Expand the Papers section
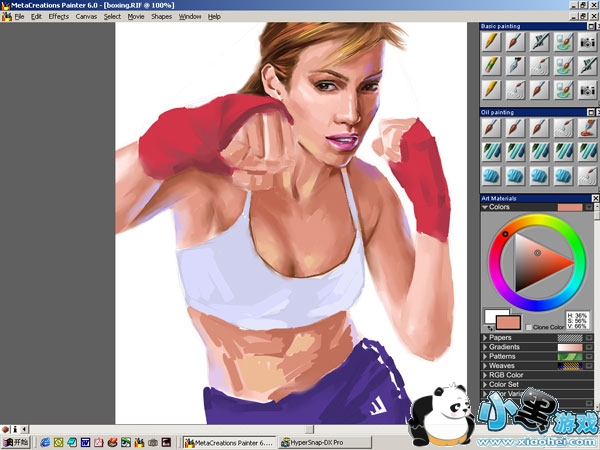 (485, 338)
